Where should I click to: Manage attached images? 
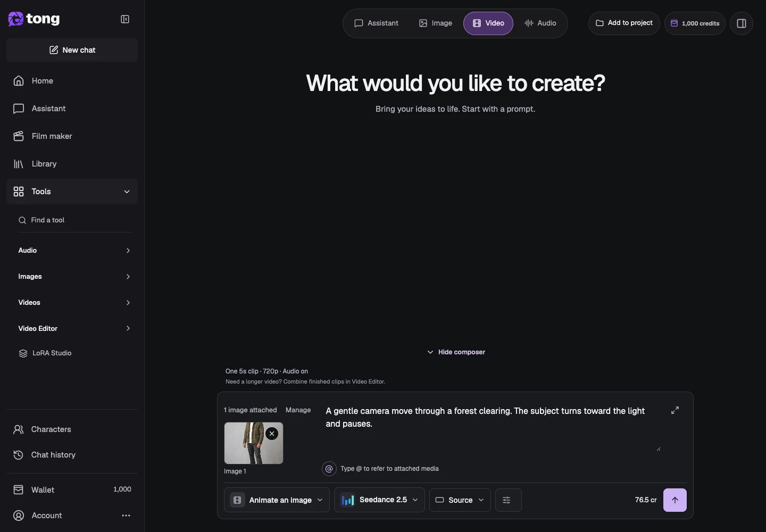[x=298, y=410]
